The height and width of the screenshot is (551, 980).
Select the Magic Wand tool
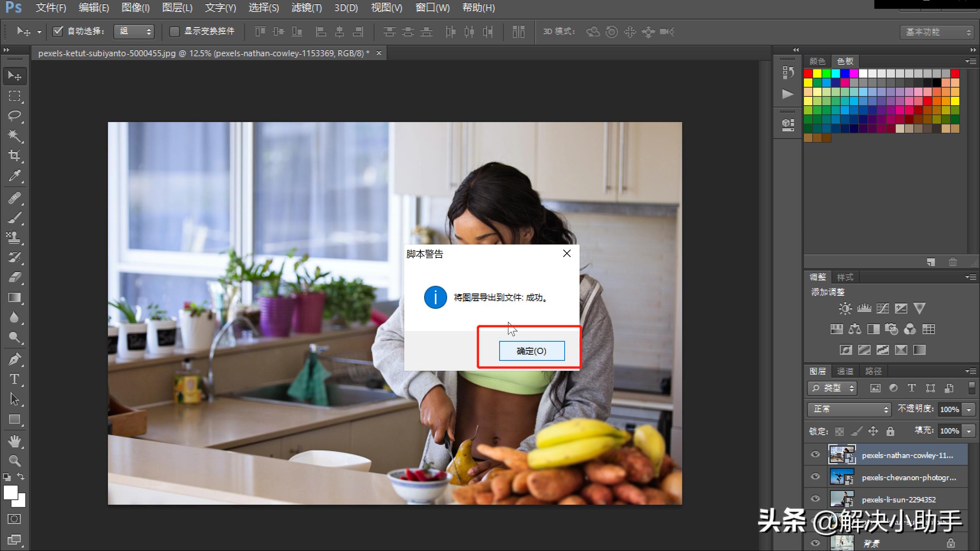[15, 135]
